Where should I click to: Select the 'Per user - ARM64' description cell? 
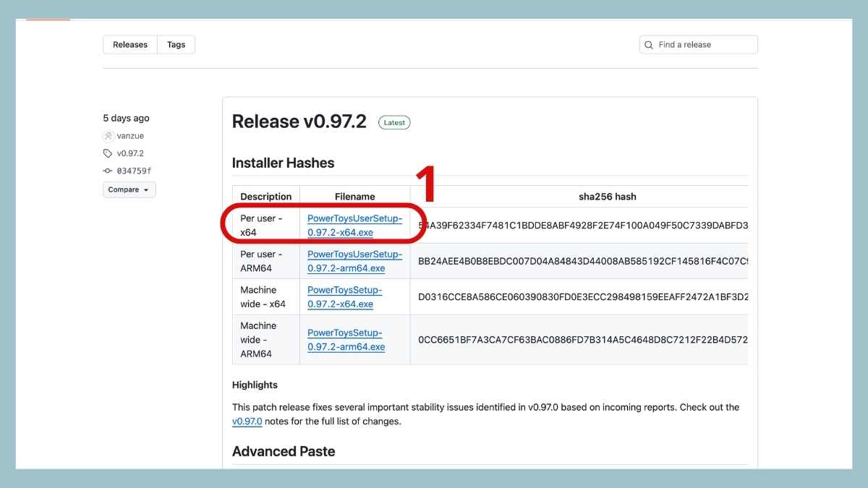266,261
